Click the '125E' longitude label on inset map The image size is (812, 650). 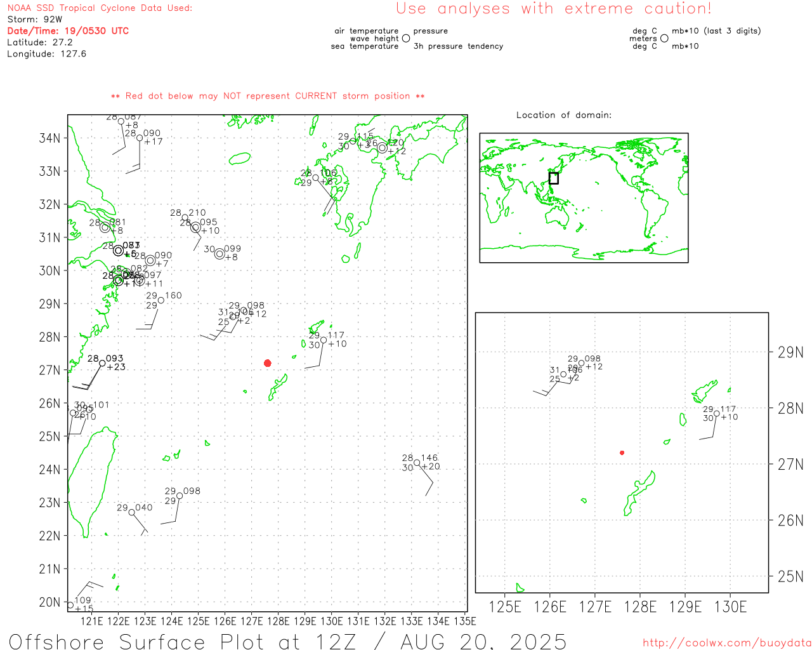[506, 607]
